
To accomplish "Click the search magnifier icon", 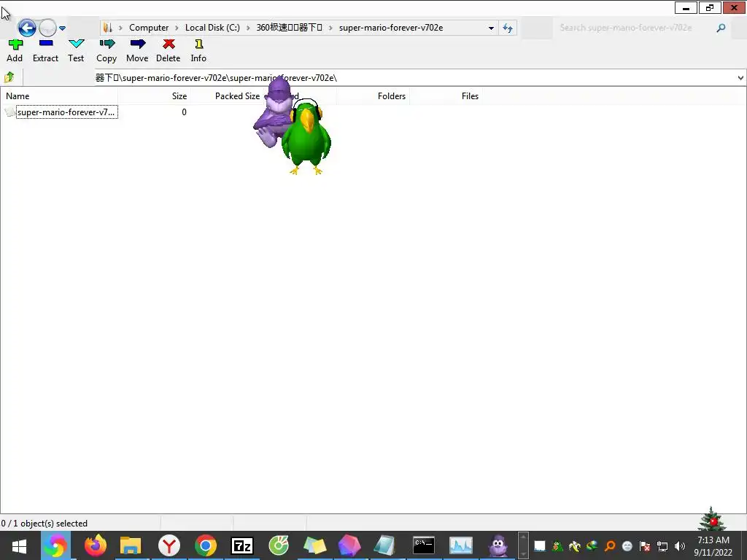I will pos(721,28).
